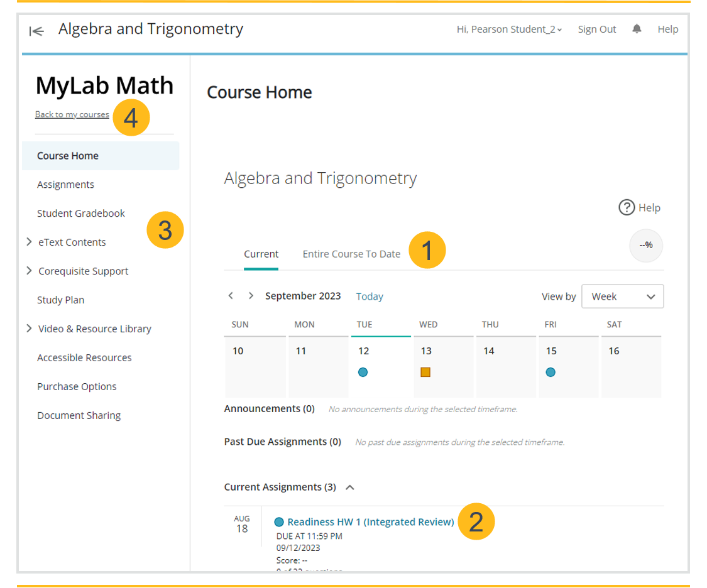Select Thursday 14 in the calendar
The width and height of the screenshot is (707, 588).
[506, 368]
